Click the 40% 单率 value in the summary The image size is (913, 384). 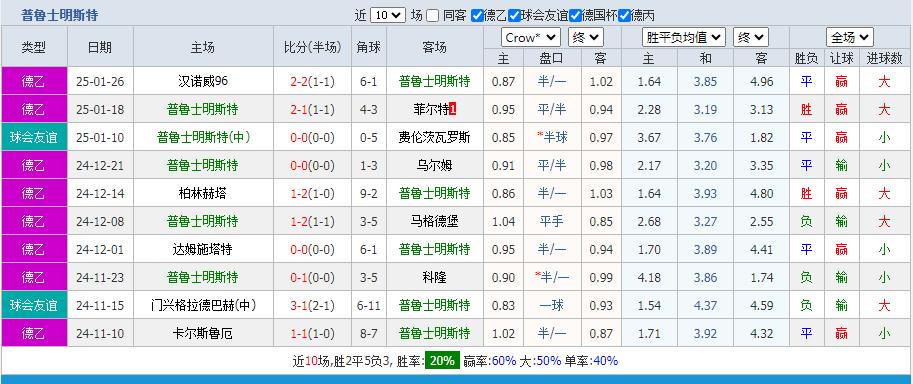coord(606,361)
